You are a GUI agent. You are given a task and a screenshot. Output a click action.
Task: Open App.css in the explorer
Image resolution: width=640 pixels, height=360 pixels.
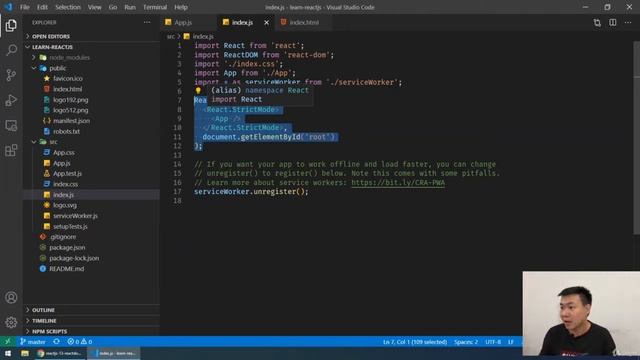(x=64, y=152)
